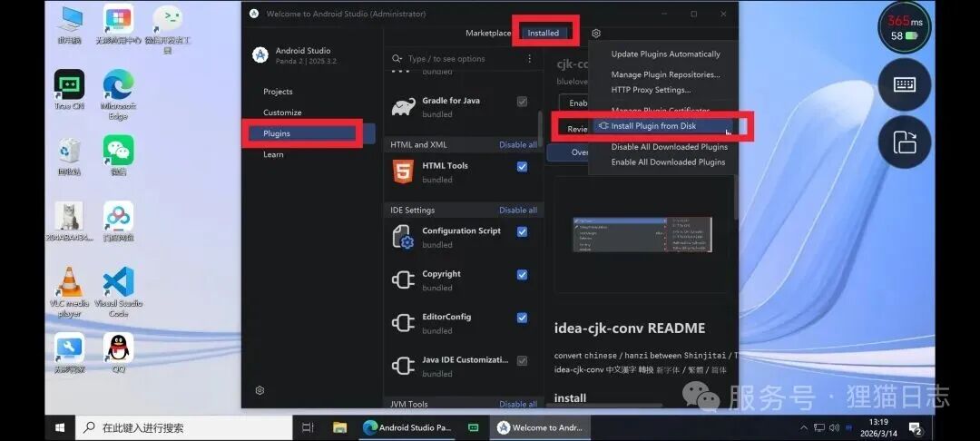This screenshot has height=441, width=980.
Task: Select the EditorConfig plugin plug icon
Action: click(x=403, y=323)
